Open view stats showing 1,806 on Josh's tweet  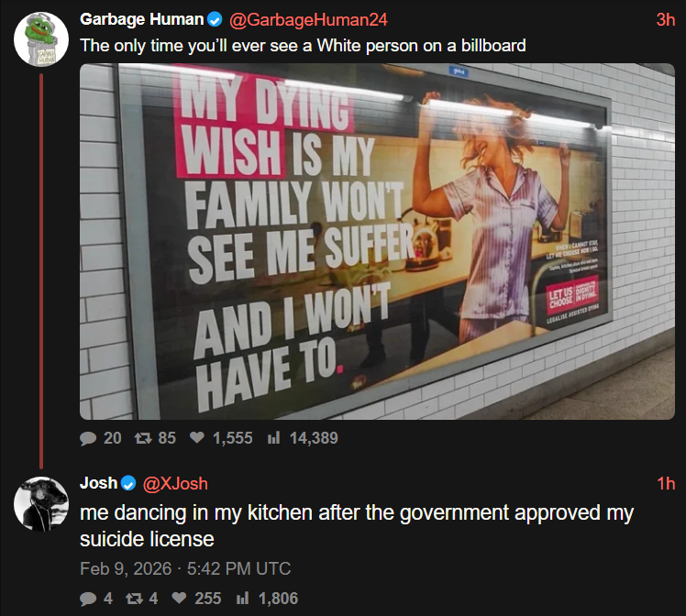pyautogui.click(x=243, y=598)
